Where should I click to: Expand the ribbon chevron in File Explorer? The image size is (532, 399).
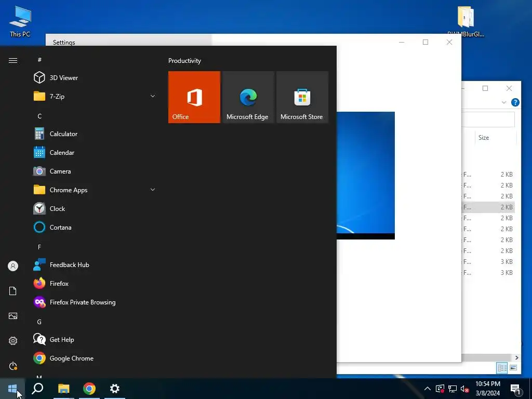point(504,102)
